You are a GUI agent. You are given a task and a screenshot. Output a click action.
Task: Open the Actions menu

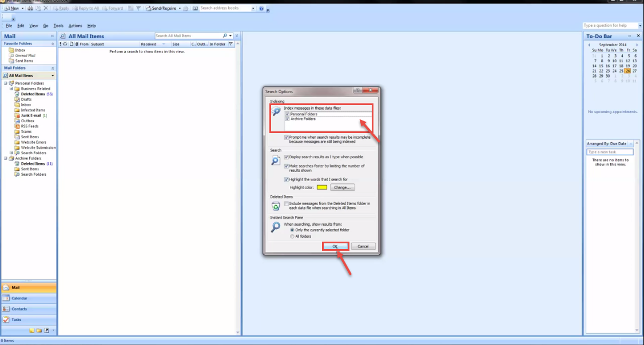coord(75,26)
